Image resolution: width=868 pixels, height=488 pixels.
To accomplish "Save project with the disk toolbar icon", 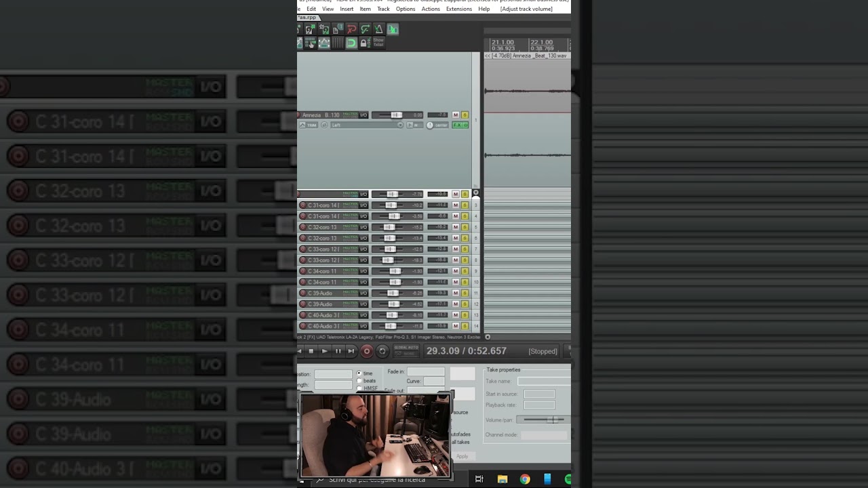I will coord(323,29).
